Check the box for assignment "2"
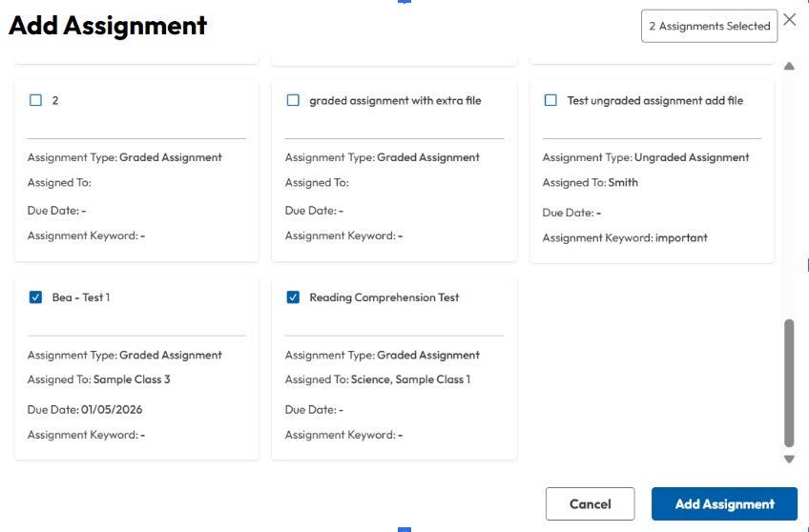The image size is (809, 532). pyautogui.click(x=36, y=100)
